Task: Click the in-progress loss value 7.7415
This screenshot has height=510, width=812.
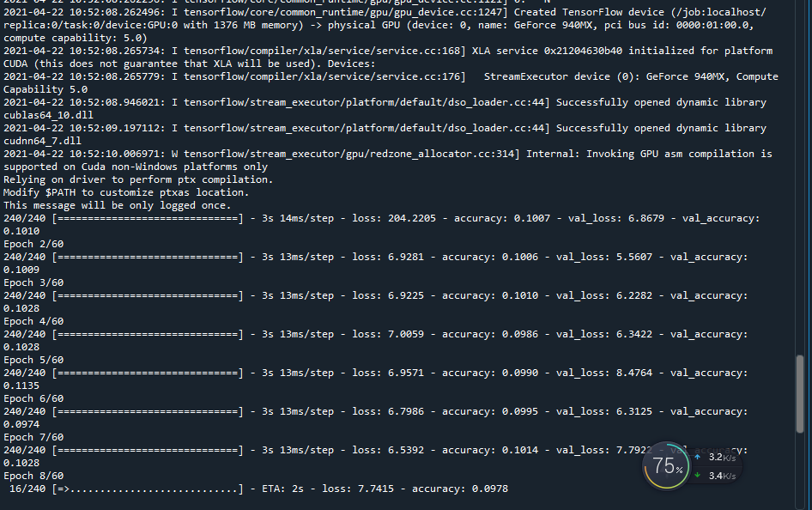Action: click(x=376, y=489)
